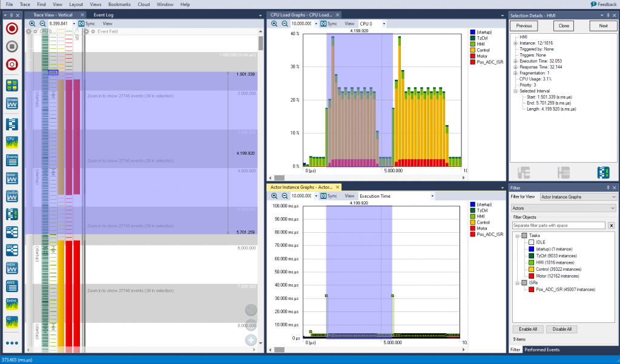Open the IO intensity sidebar icon
The height and width of the screenshot is (364, 620).
click(12, 322)
